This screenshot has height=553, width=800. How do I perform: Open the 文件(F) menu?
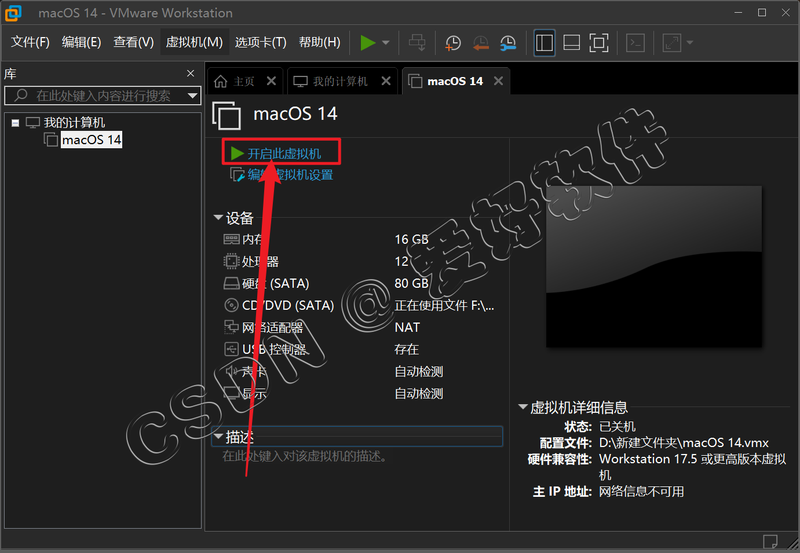(x=30, y=42)
